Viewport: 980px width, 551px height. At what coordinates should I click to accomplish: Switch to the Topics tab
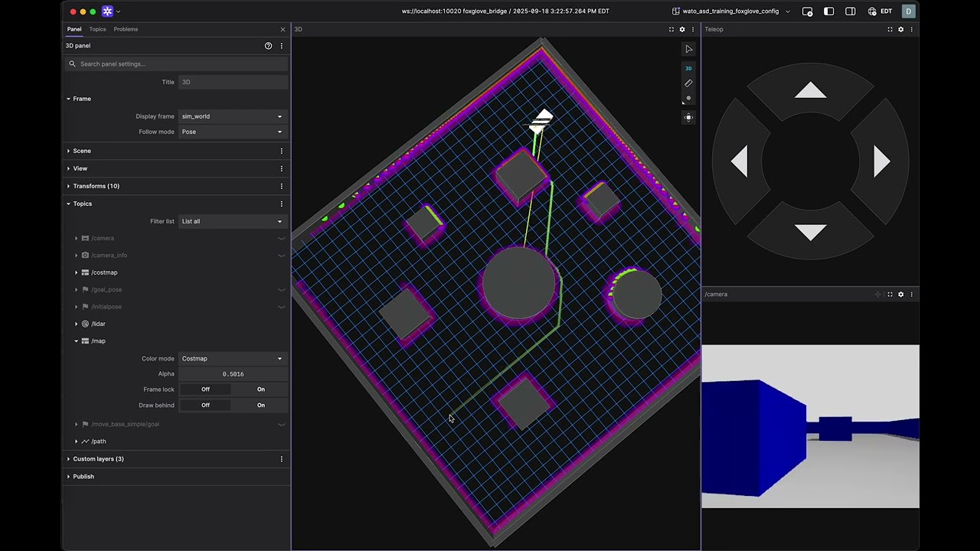(x=97, y=29)
